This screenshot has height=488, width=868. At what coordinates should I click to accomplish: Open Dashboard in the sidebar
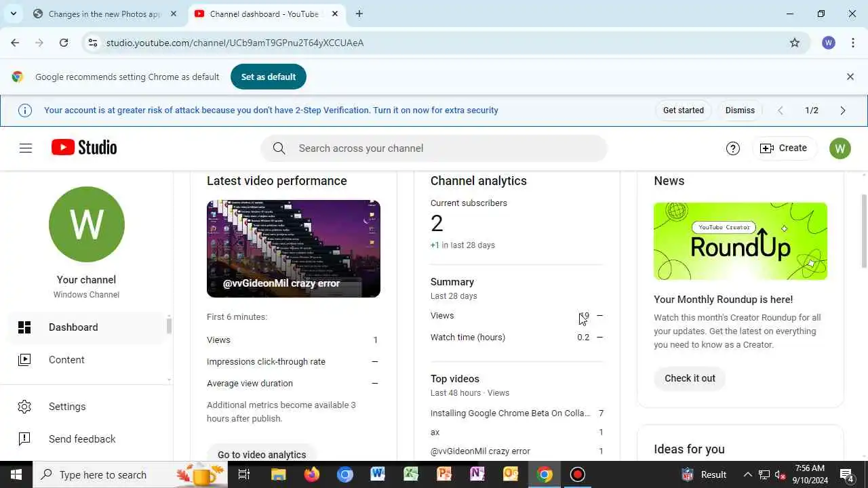[87, 327]
